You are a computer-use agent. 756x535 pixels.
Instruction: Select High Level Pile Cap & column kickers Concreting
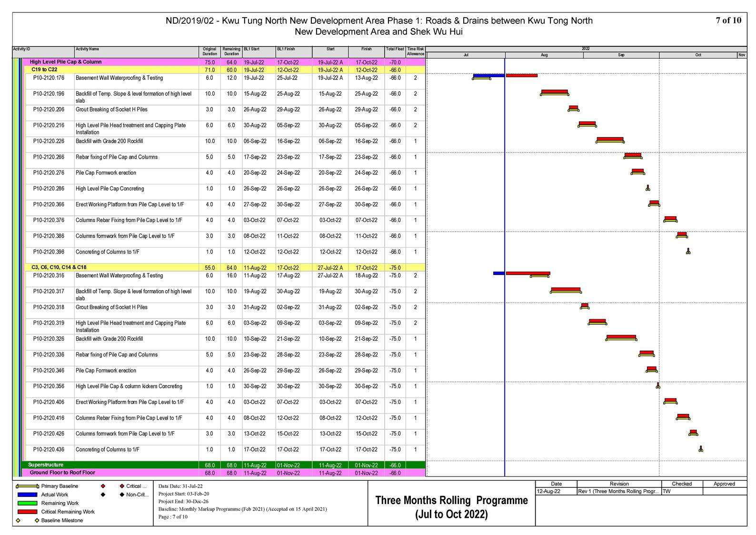click(129, 386)
